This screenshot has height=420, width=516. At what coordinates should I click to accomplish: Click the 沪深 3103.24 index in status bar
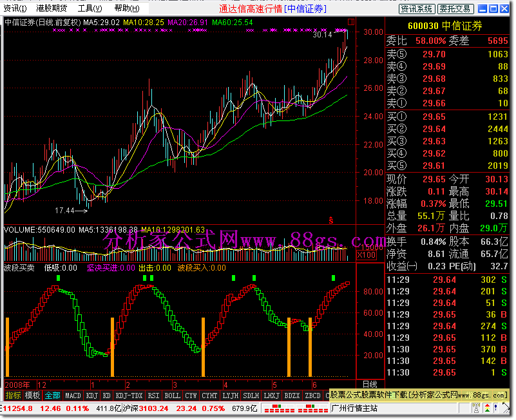coord(146,408)
